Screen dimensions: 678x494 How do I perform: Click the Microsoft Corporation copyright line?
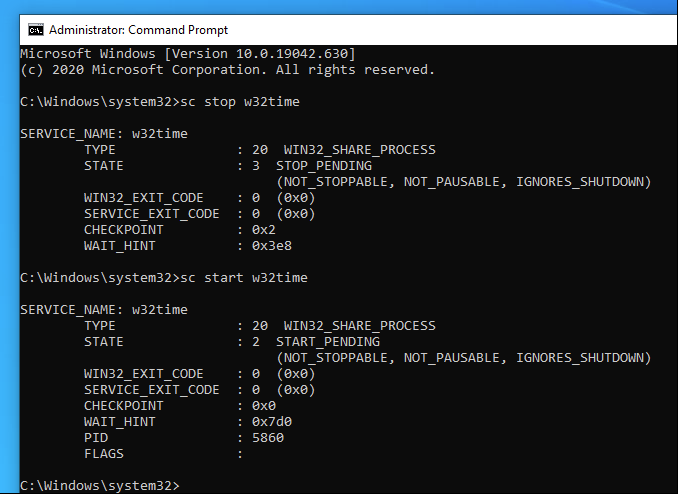pyautogui.click(x=227, y=70)
